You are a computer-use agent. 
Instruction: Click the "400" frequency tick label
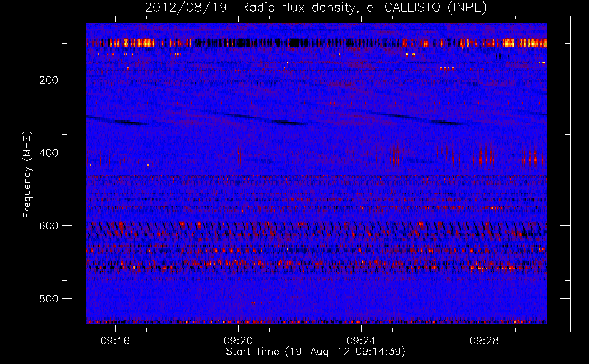pos(49,153)
